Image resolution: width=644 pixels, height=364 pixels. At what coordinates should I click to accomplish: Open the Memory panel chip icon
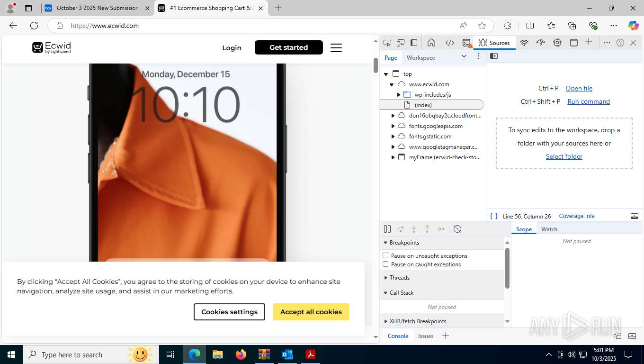[x=557, y=43]
